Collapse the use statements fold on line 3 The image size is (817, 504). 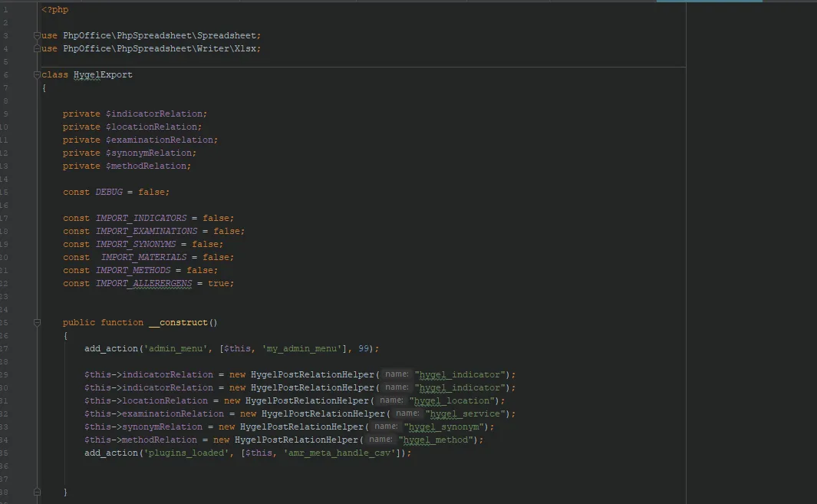click(36, 35)
